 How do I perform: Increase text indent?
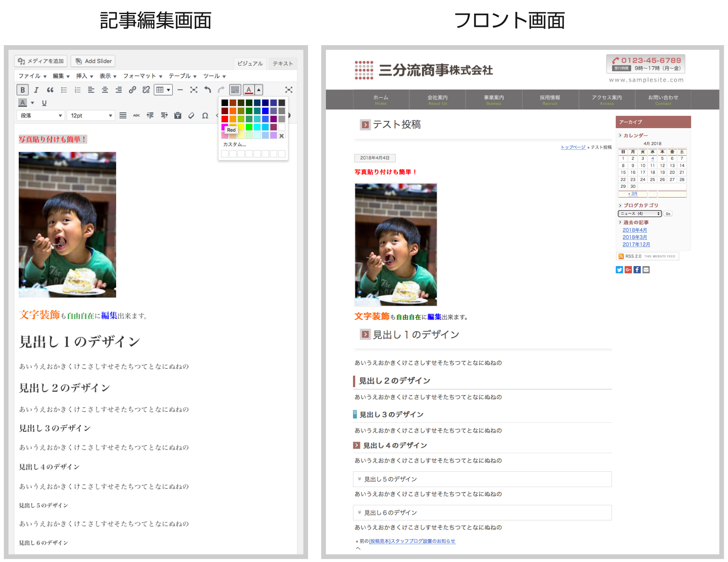click(x=164, y=115)
